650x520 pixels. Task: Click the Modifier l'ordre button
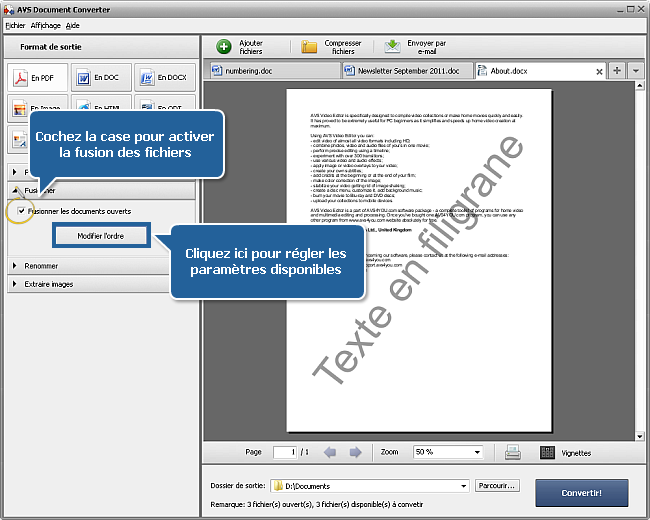[x=101, y=236]
